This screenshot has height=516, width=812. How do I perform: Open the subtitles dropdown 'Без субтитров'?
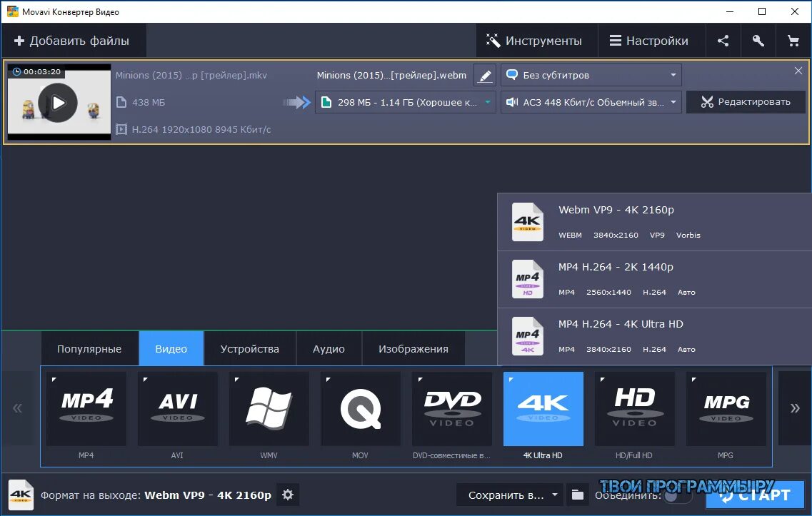coord(591,76)
